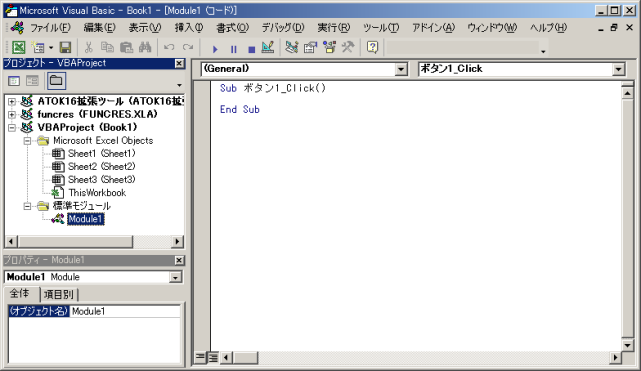Switch to the 全体 properties tab
The width and height of the screenshot is (641, 371).
pos(20,294)
